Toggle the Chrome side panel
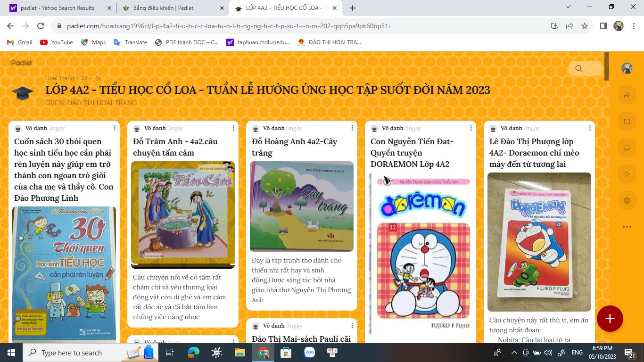The width and height of the screenshot is (644, 362). 603,26
